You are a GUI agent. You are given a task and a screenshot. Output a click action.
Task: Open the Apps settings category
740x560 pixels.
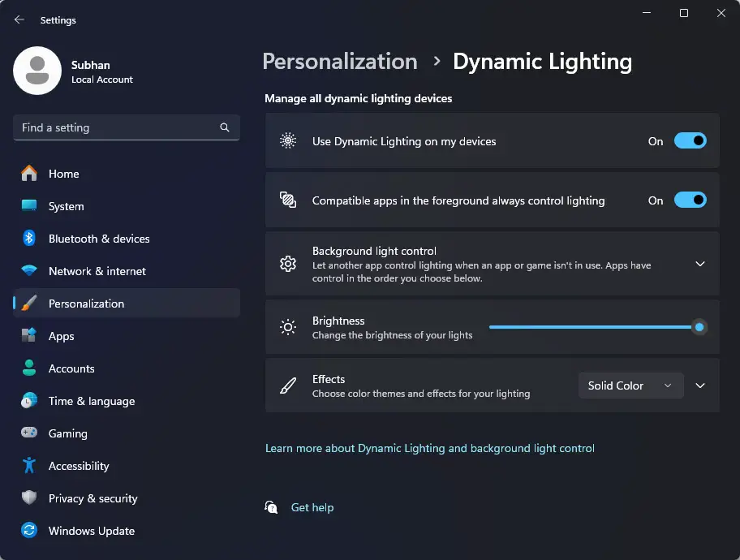point(127,336)
